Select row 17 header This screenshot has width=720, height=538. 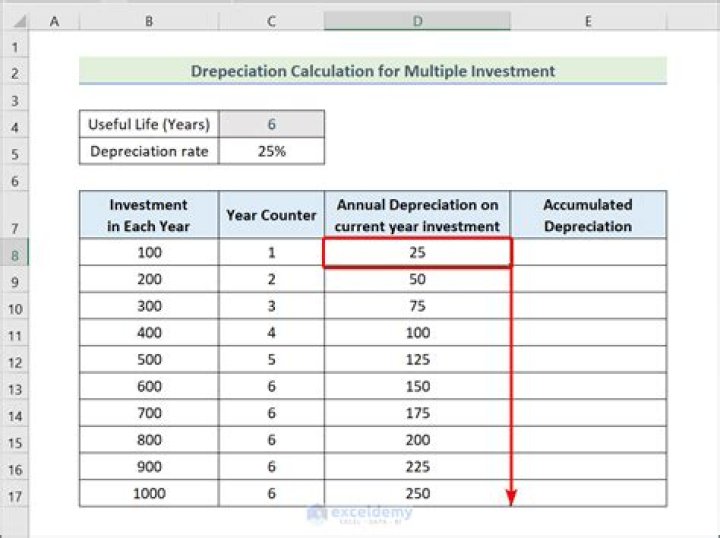15,495
